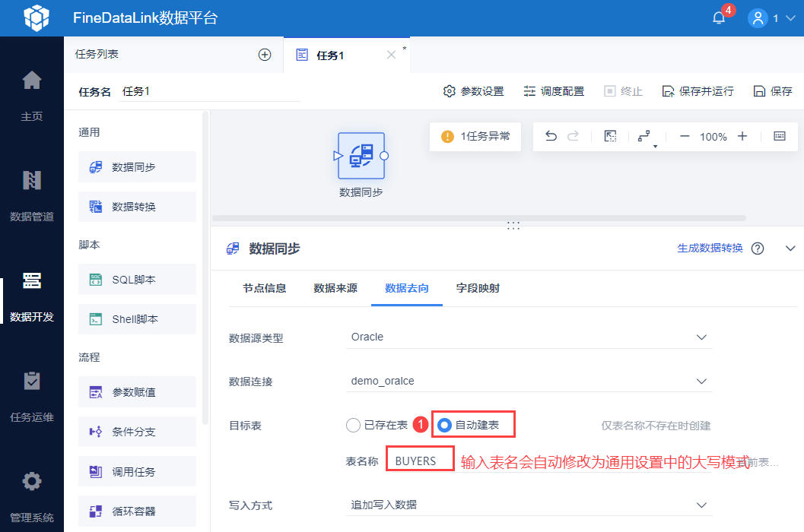804x532 pixels.
Task: View the 1任务异常 warning
Action: click(x=475, y=136)
